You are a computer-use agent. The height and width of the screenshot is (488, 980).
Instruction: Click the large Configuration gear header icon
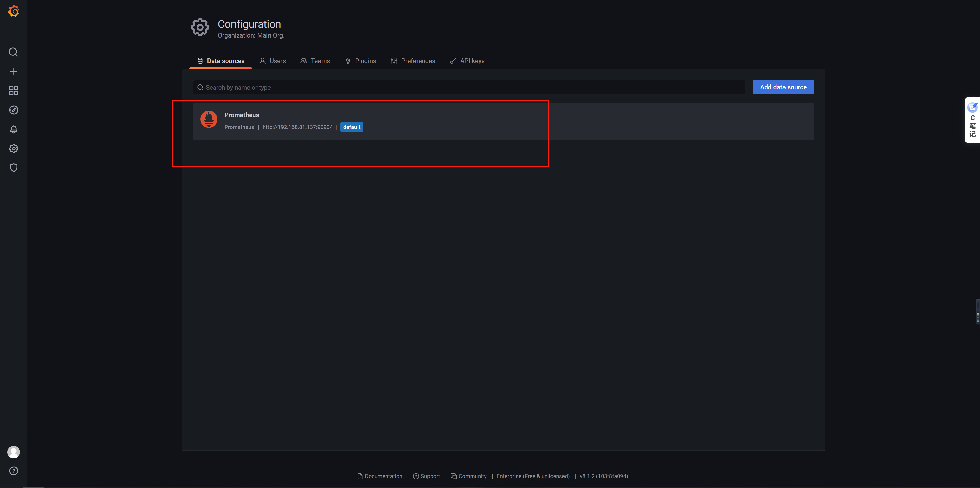point(200,27)
